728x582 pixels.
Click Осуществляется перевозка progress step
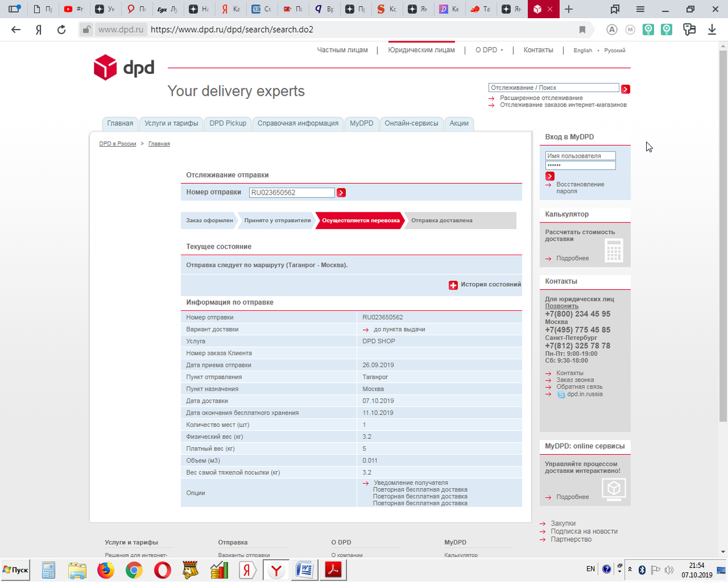click(360, 221)
